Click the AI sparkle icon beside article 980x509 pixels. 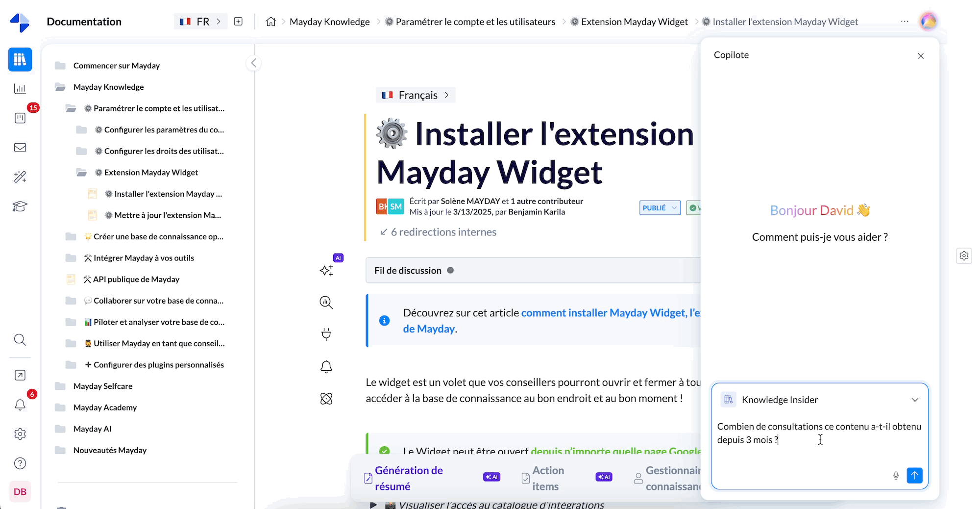[326, 270]
